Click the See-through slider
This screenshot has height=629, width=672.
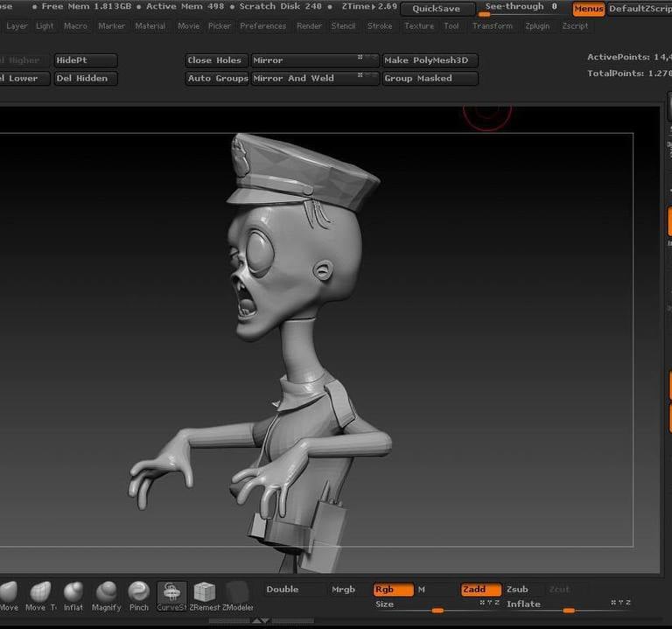[521, 8]
